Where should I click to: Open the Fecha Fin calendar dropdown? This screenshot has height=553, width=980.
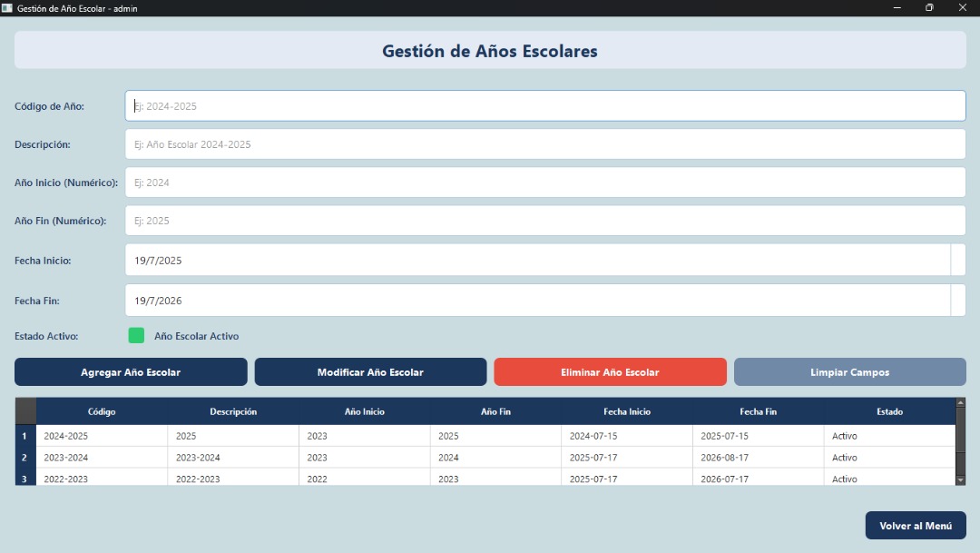coord(957,301)
